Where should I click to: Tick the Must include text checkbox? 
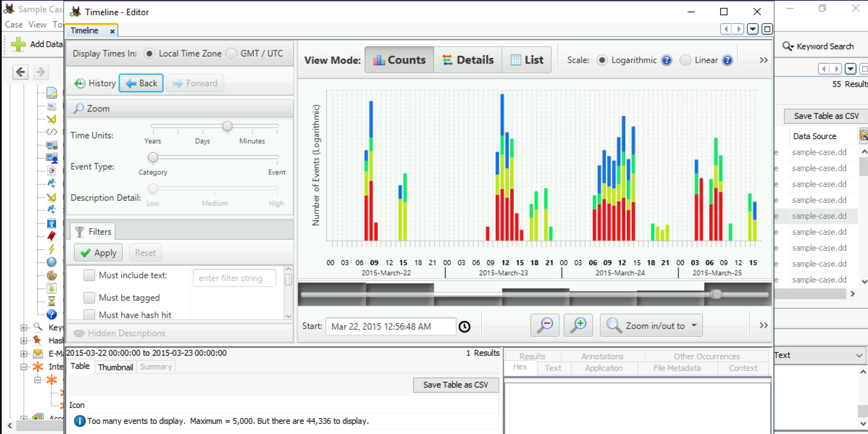[89, 275]
